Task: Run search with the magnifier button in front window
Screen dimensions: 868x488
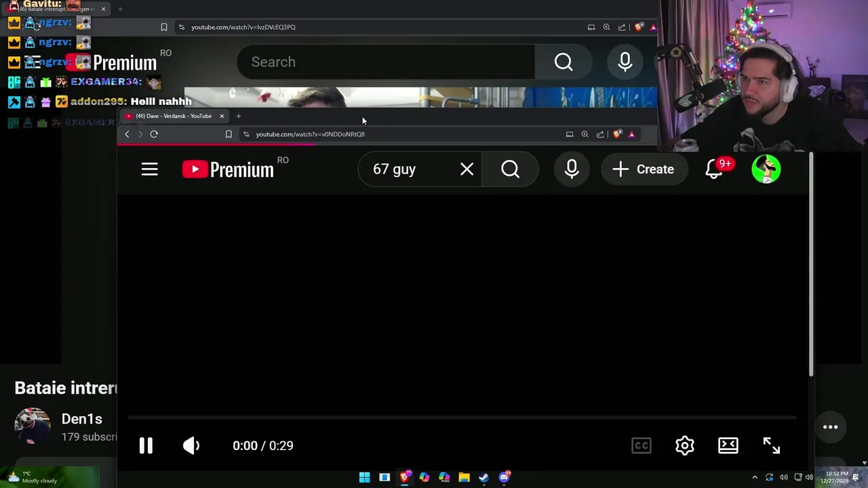Action: coord(510,169)
